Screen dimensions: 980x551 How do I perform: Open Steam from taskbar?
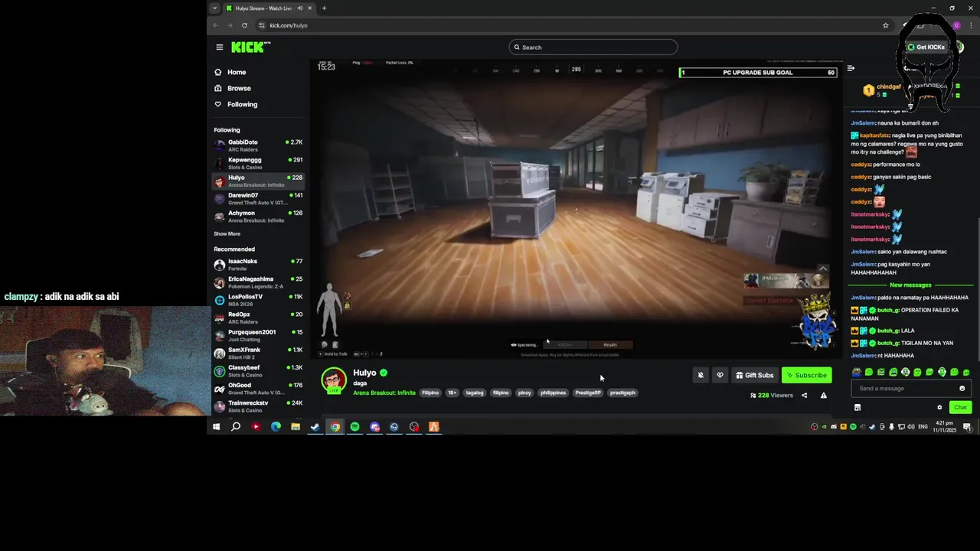click(x=315, y=427)
